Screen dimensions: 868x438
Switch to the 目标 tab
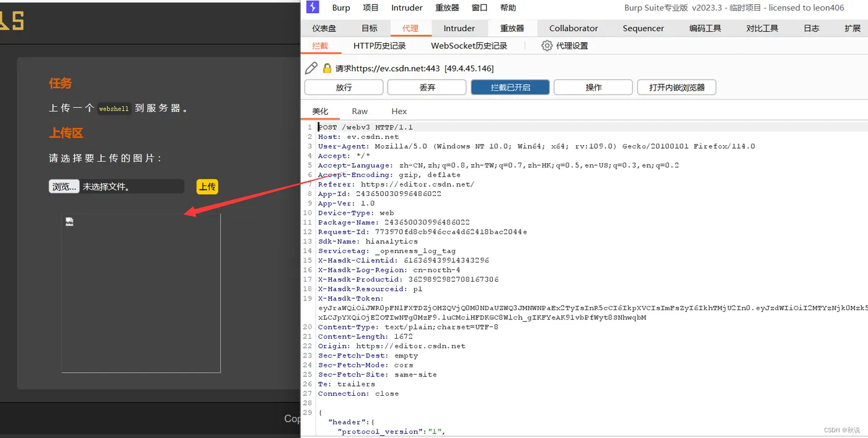(x=370, y=29)
